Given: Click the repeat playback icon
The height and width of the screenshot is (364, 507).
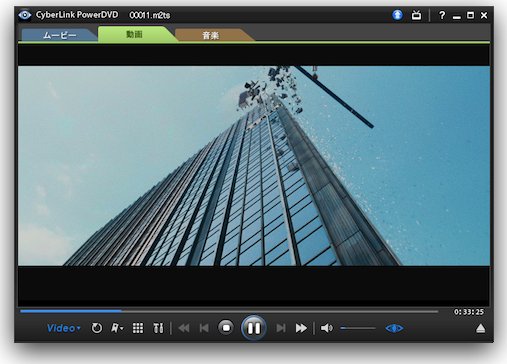Looking at the screenshot, I should [x=97, y=328].
